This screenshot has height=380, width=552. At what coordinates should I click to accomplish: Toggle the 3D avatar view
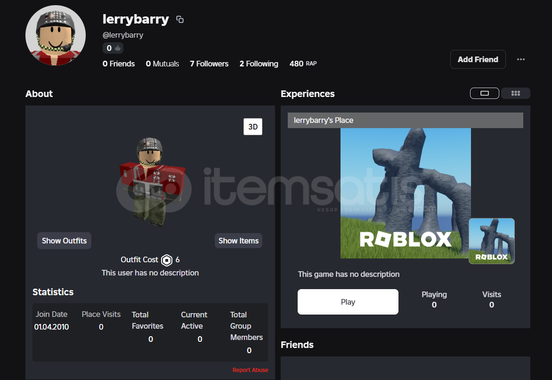pos(253,127)
